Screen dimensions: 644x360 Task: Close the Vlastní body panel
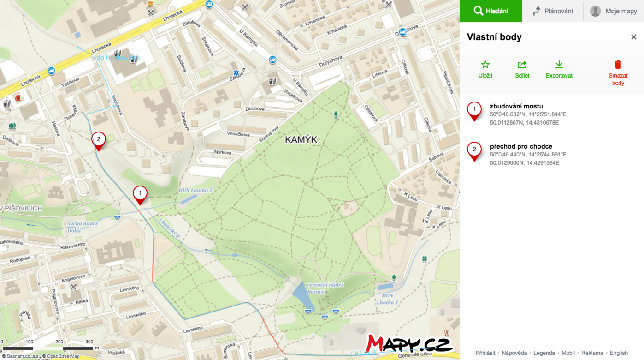(x=634, y=37)
